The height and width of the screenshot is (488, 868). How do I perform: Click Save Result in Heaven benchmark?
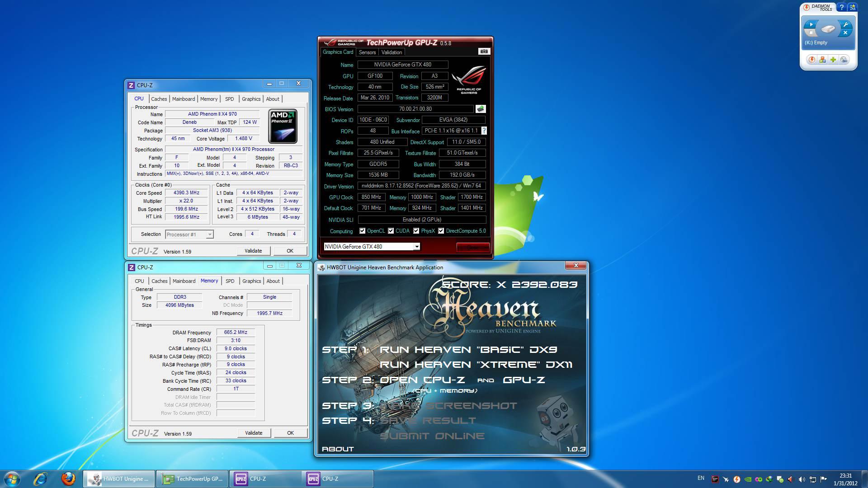click(428, 421)
